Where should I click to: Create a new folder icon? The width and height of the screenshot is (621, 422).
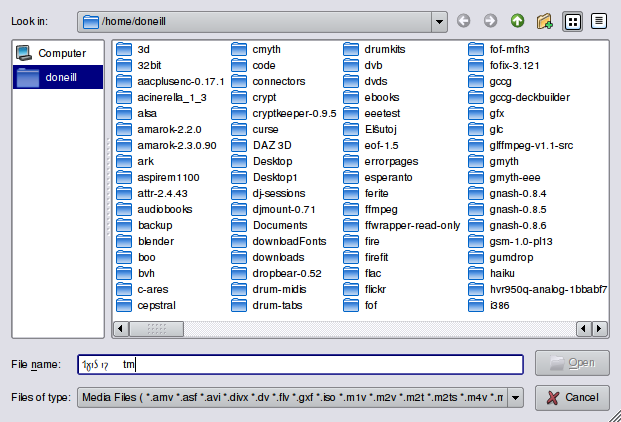pyautogui.click(x=545, y=20)
